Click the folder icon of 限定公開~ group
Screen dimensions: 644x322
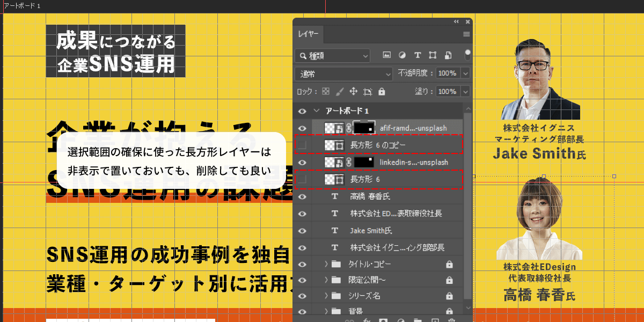point(336,280)
